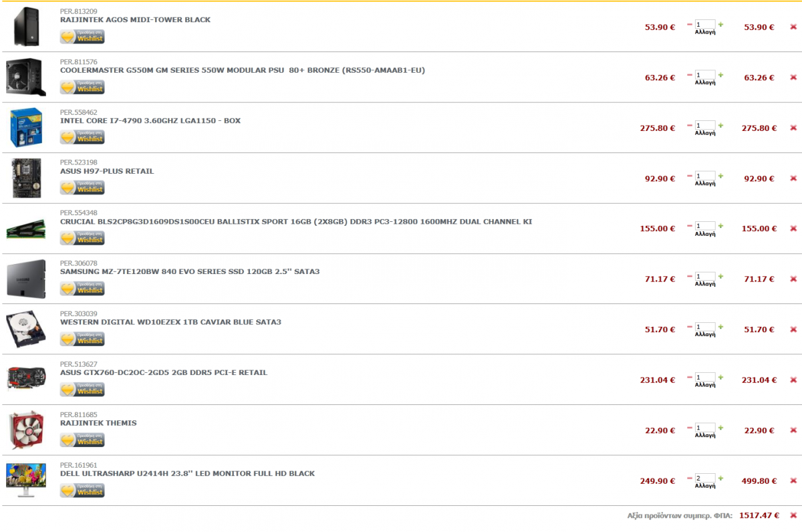
Task: Increase quantity of Coolermaster G550M PSU
Action: tap(720, 75)
